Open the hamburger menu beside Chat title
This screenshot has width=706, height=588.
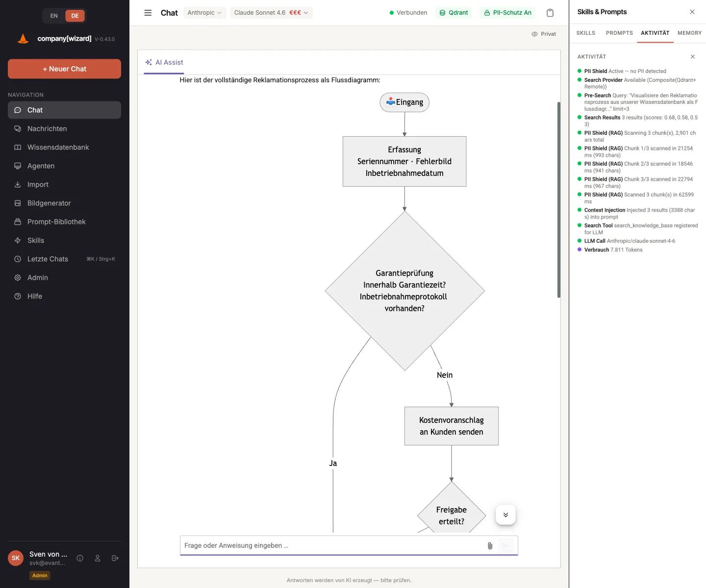point(148,13)
